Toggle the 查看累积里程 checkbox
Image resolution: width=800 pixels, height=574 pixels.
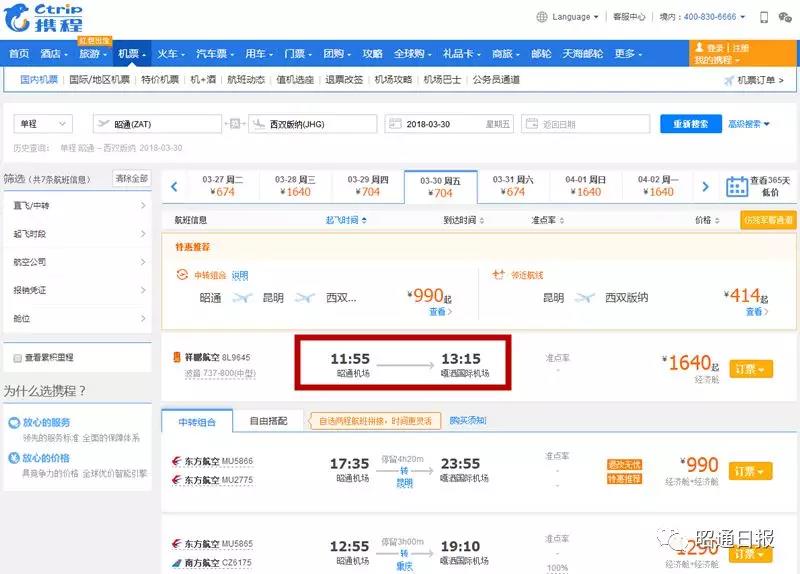(18, 358)
